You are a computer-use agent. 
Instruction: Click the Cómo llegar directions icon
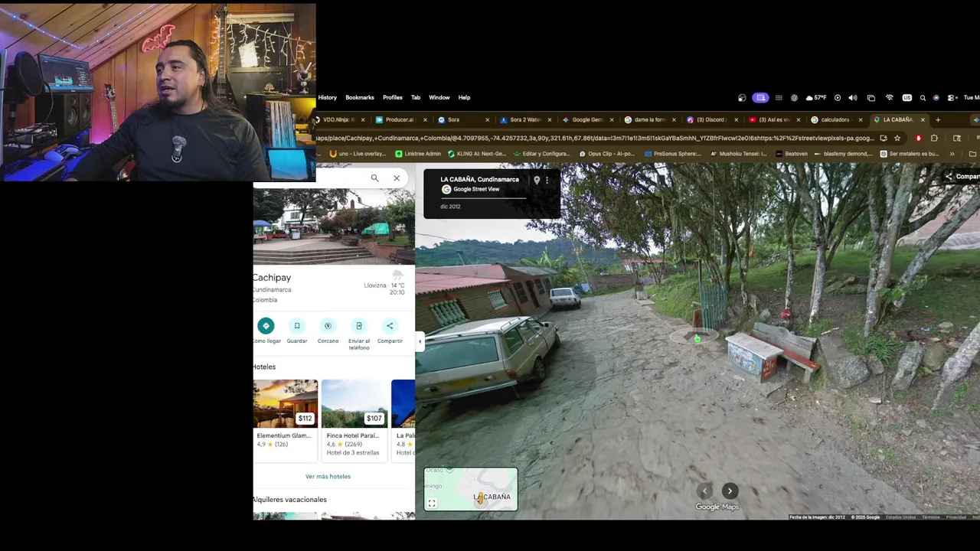(266, 326)
